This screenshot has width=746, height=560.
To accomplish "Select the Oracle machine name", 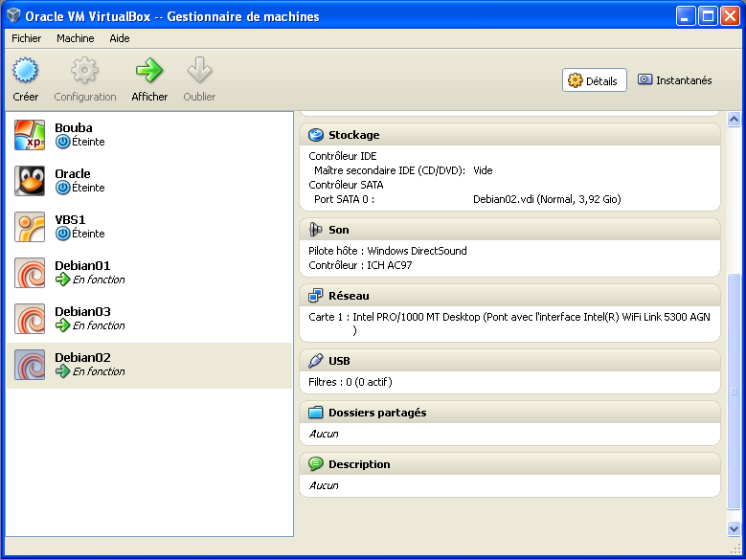I will point(73,173).
